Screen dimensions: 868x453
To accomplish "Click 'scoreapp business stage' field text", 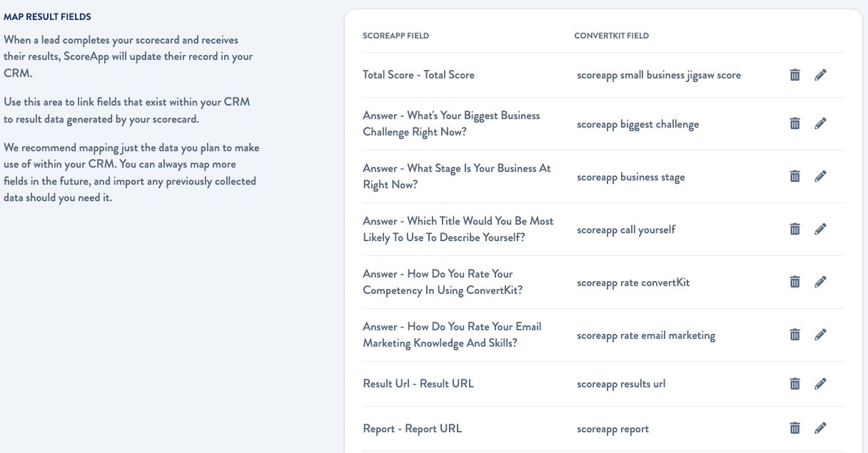I will (x=631, y=177).
